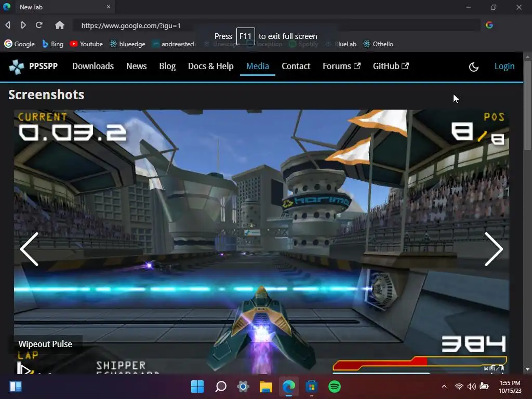This screenshot has height=399, width=532.
Task: Click the Wipeout Pulse screenshot image
Action: coord(262,242)
